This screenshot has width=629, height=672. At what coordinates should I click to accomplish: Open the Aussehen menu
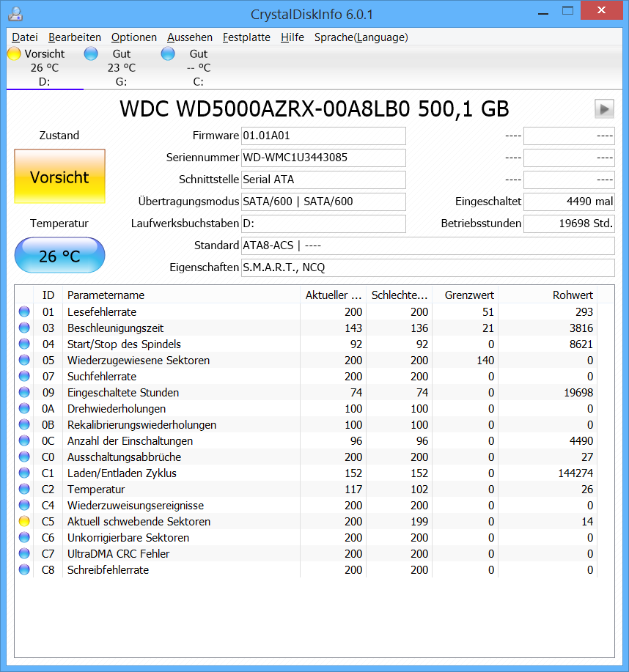[190, 37]
